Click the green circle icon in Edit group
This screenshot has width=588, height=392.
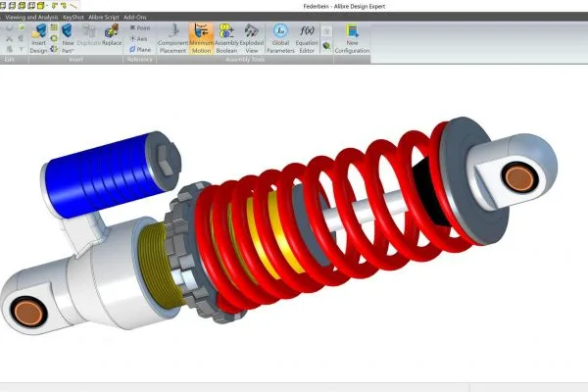point(22,27)
